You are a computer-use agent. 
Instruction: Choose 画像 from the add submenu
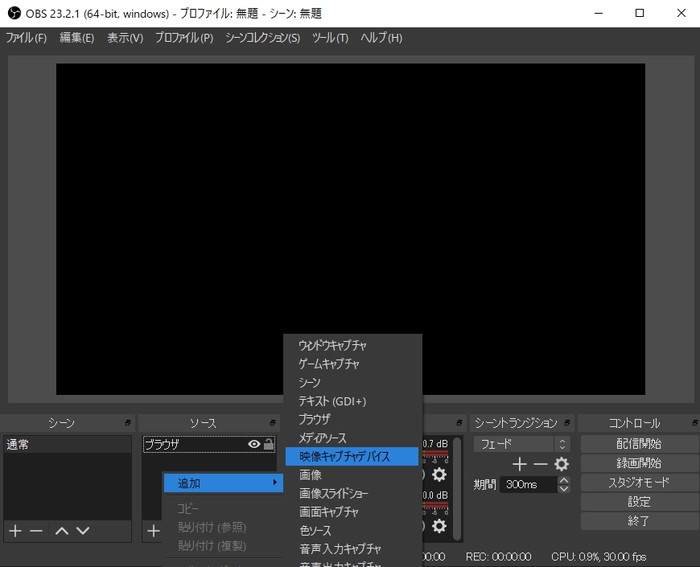352,475
